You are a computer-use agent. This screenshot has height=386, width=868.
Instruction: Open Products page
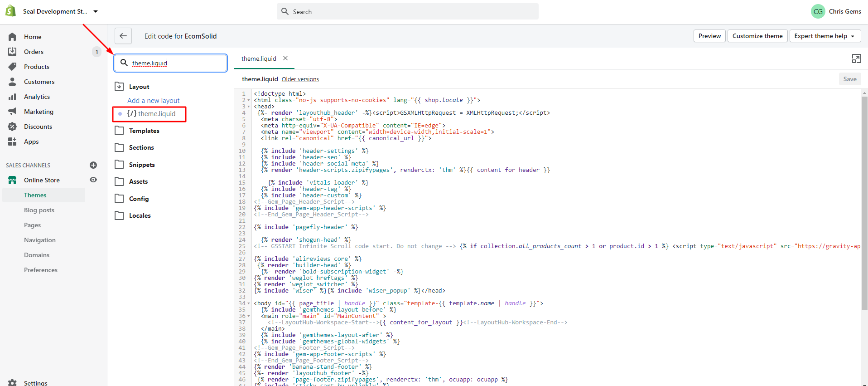(37, 67)
